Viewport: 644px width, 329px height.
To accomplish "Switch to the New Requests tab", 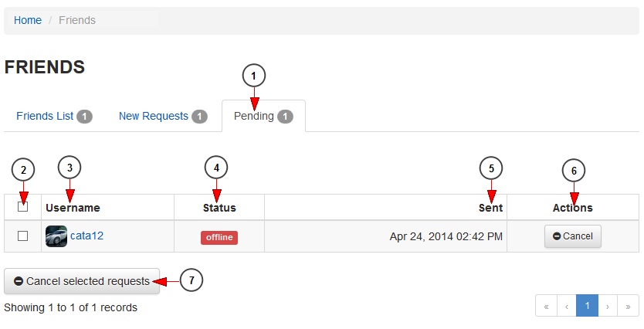I will (163, 117).
